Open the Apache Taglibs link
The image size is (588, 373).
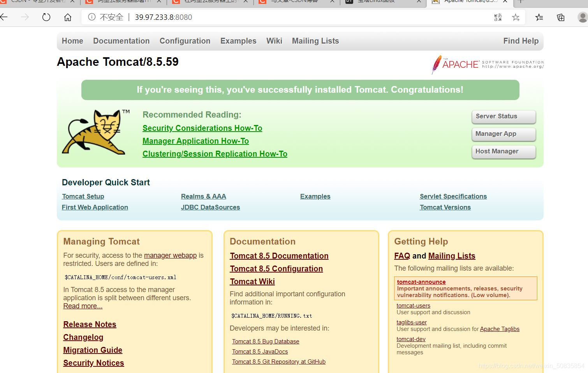pos(500,329)
